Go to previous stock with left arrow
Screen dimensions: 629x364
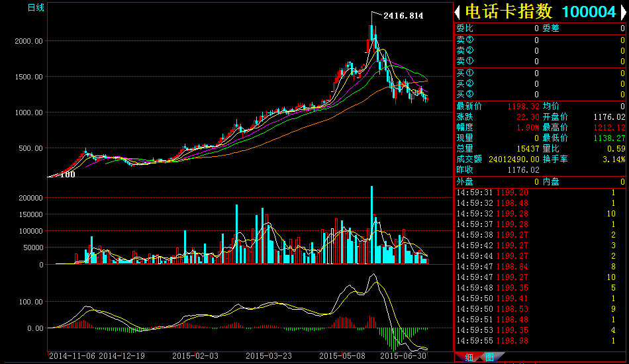457,13
